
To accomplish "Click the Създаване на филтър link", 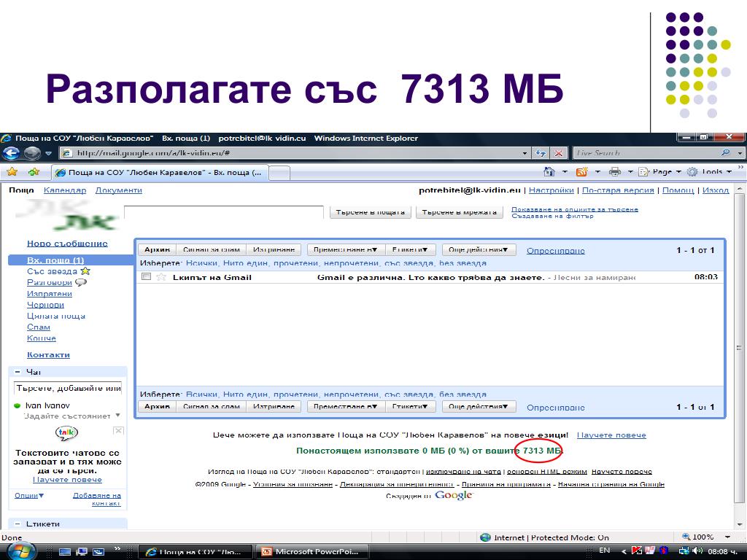I will coord(553,216).
